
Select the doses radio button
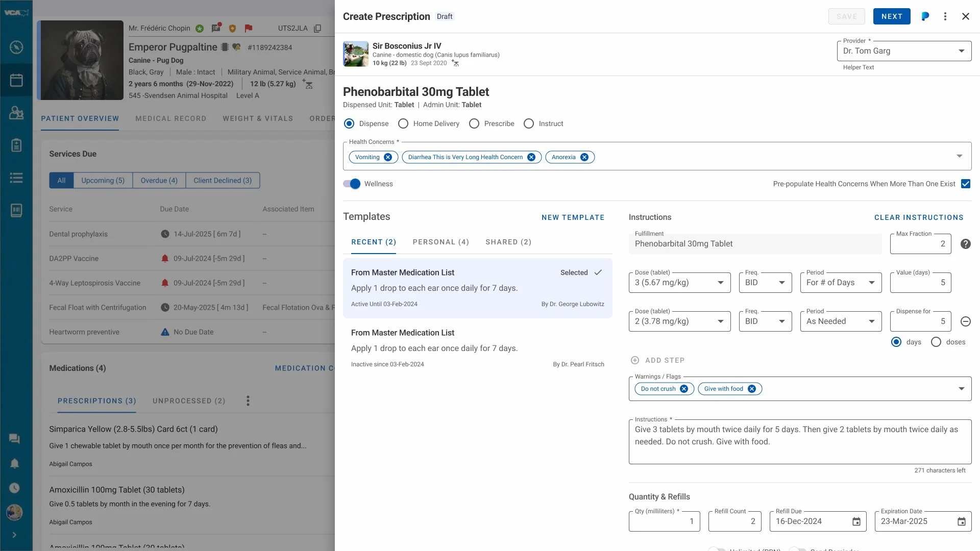point(936,342)
